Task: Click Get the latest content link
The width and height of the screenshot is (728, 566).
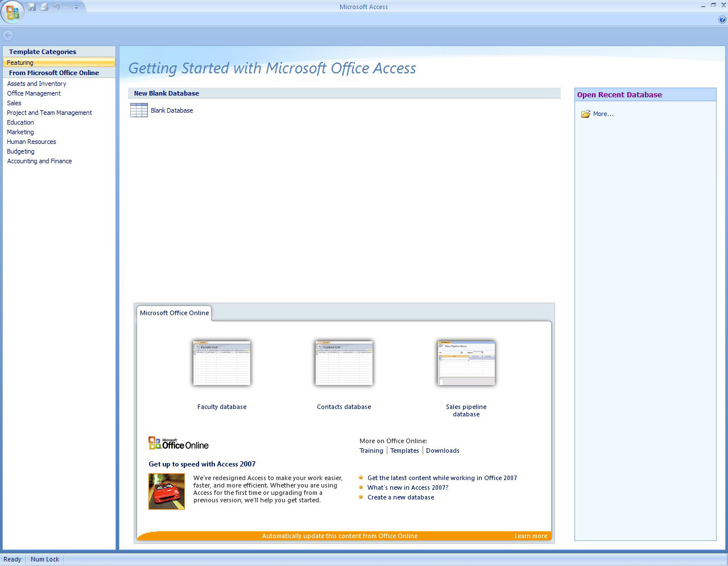Action: coord(442,478)
